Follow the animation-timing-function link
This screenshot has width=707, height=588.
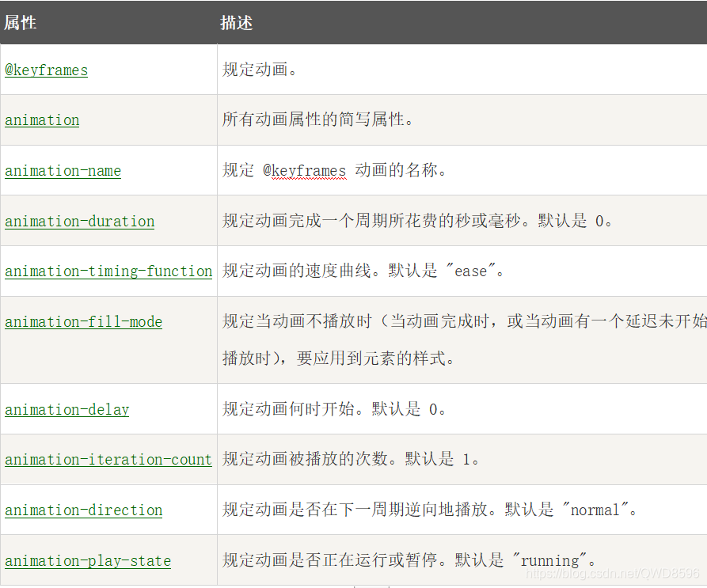[108, 271]
